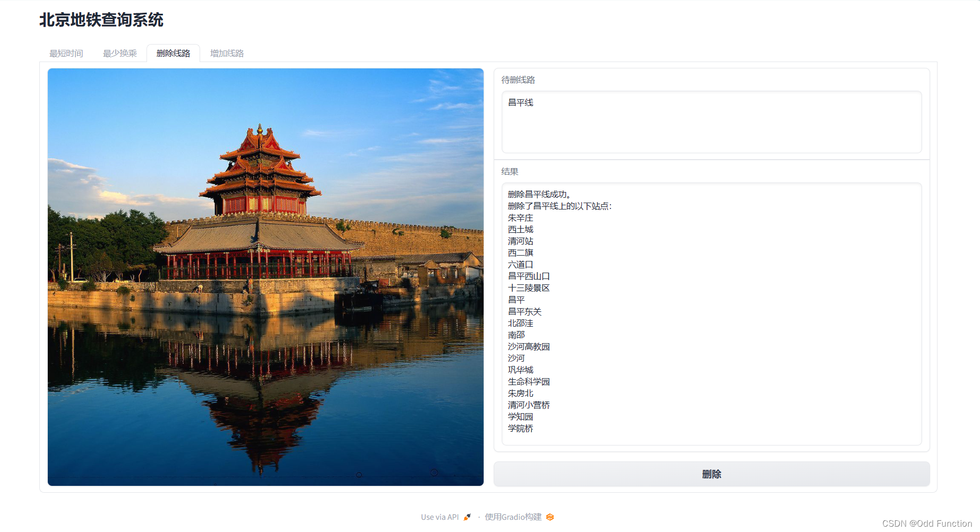Select station 清河小营桥 in results
This screenshot has height=532, width=980.
click(529, 405)
